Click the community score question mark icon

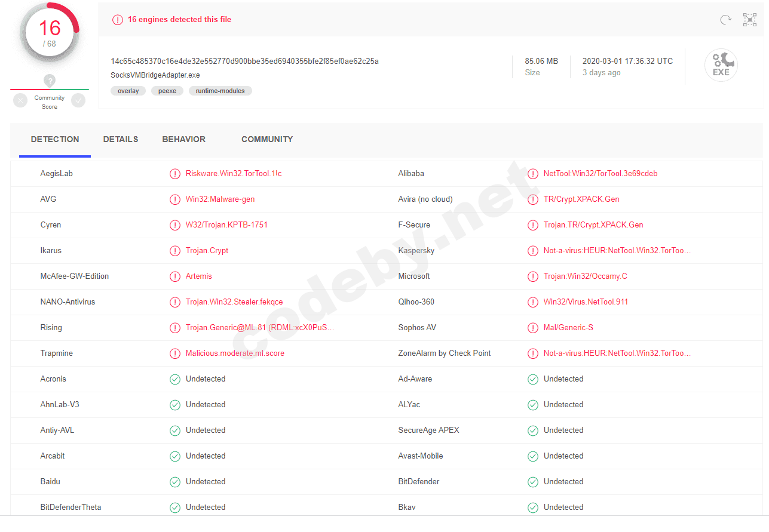coord(50,81)
